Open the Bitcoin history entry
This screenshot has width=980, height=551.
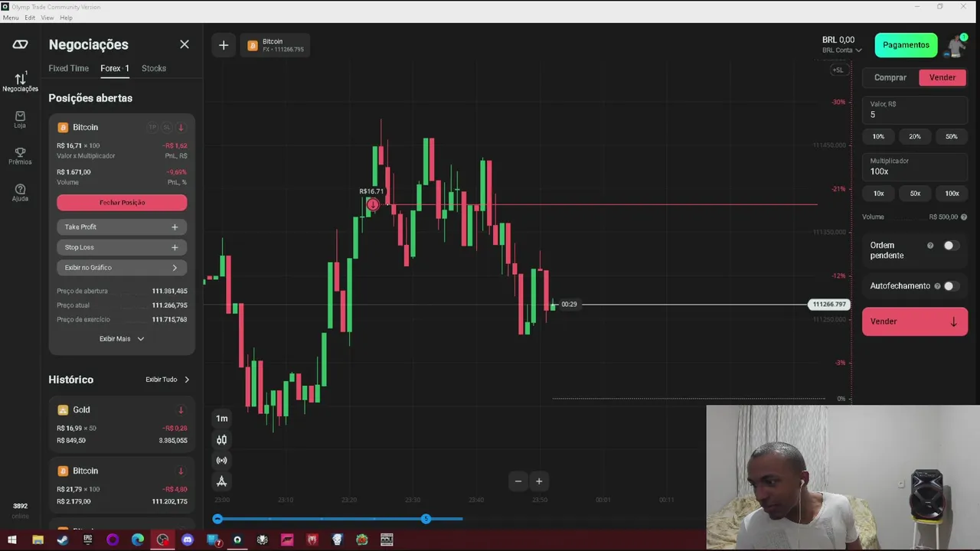[122, 486]
